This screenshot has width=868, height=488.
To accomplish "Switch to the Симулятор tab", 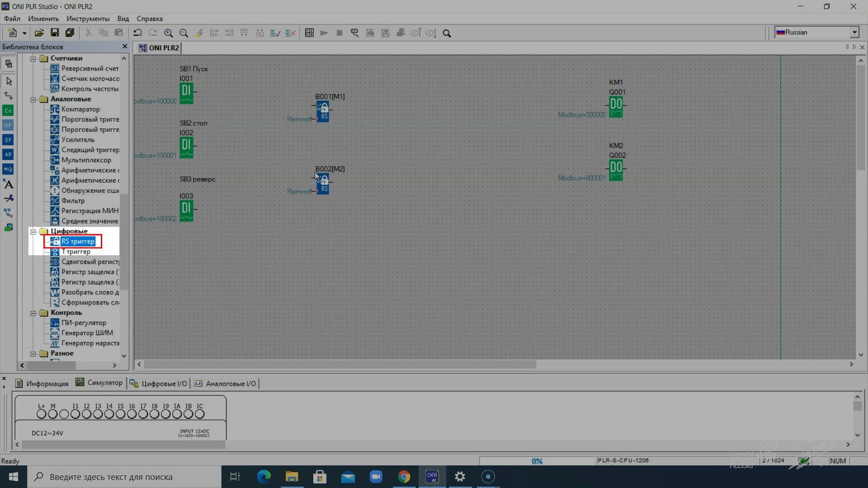I will (x=99, y=383).
